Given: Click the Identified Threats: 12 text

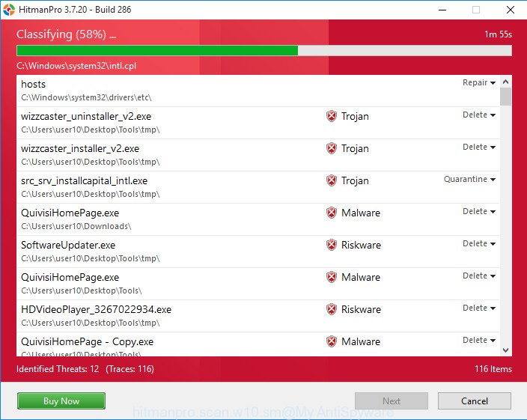Looking at the screenshot, I should [x=58, y=369].
